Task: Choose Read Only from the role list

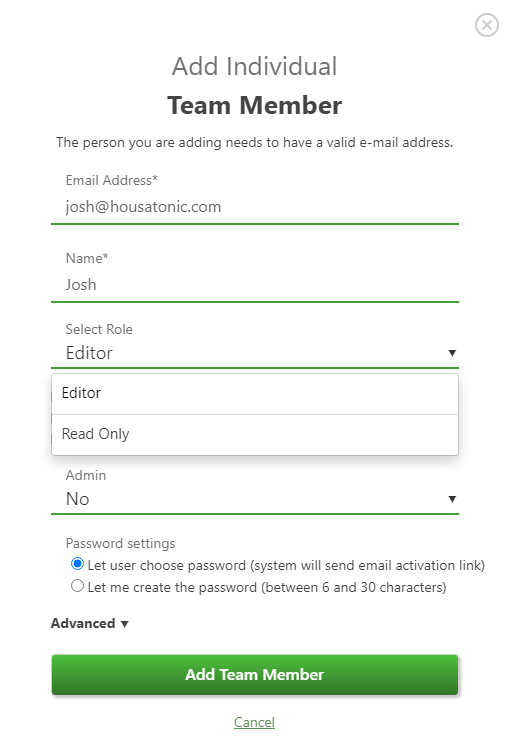Action: [255, 435]
